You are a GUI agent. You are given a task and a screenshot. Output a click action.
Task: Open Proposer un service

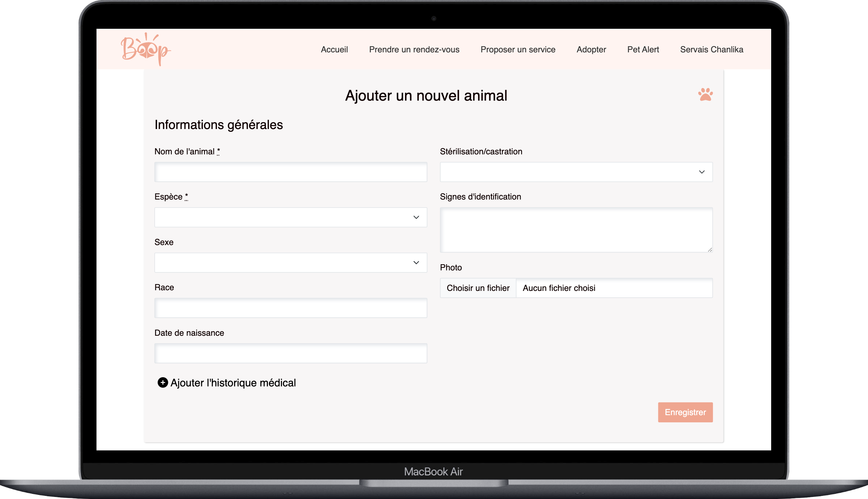point(518,49)
